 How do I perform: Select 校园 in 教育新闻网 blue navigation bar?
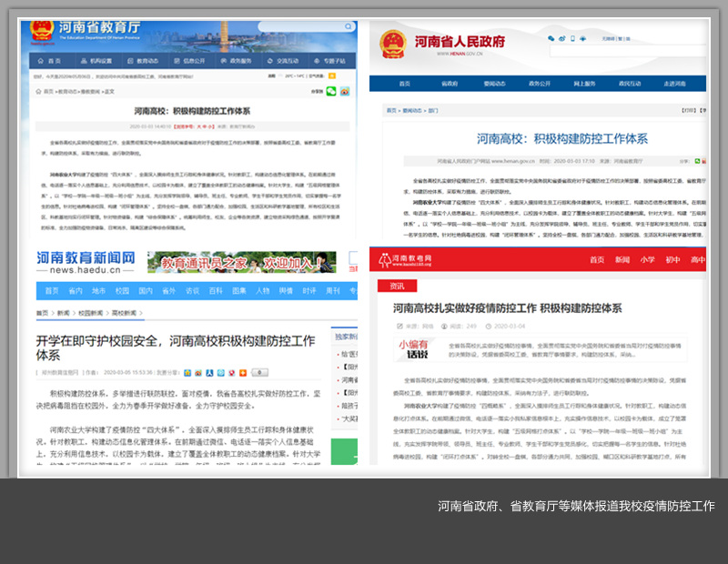122,291
